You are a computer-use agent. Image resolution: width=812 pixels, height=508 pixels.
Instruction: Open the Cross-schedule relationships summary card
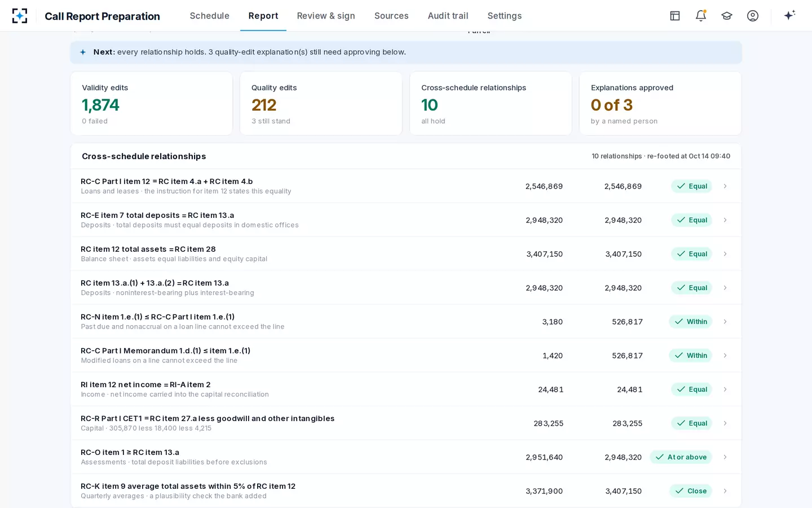click(491, 103)
